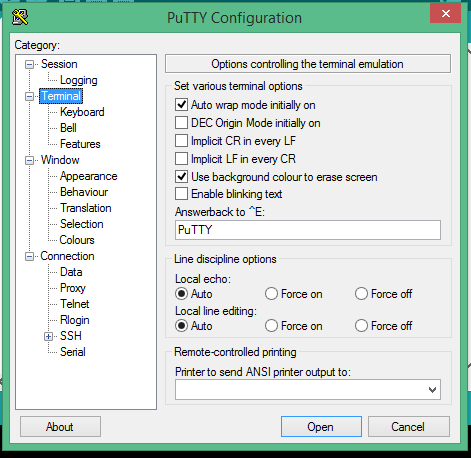The height and width of the screenshot is (458, 471).
Task: Select Session category
Action: pyautogui.click(x=59, y=64)
